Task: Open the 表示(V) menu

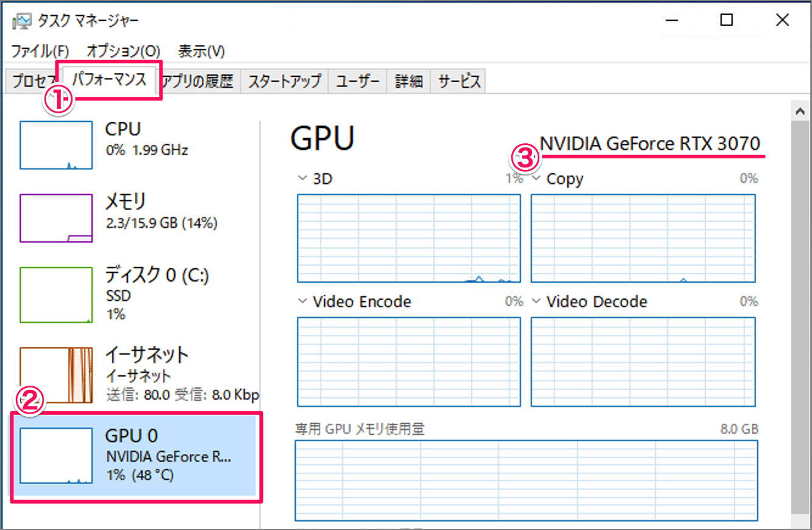Action: [201, 51]
